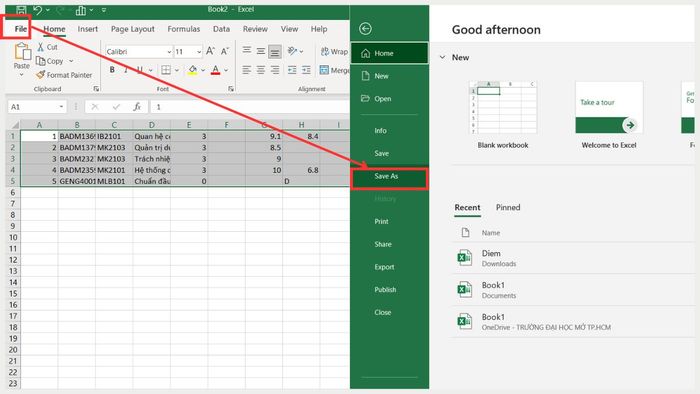Select Export in Backstage menu
Screen dimensions: 700x394
point(389,267)
